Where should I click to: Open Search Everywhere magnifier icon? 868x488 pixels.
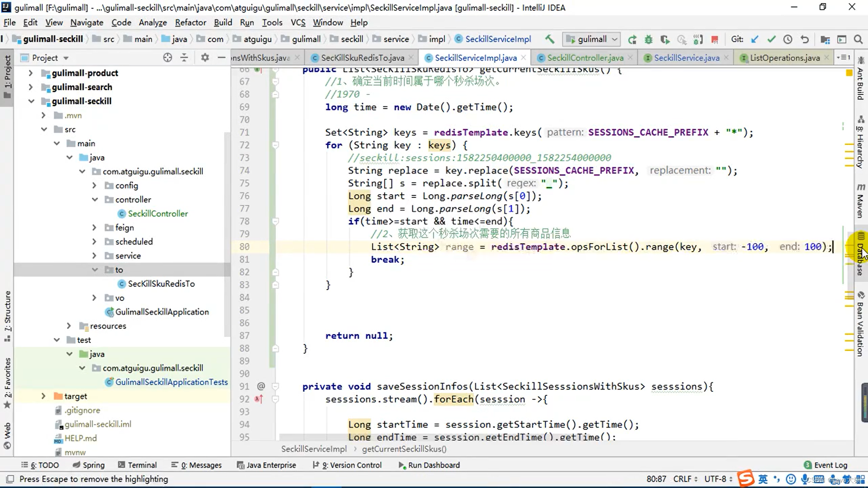[x=858, y=39]
